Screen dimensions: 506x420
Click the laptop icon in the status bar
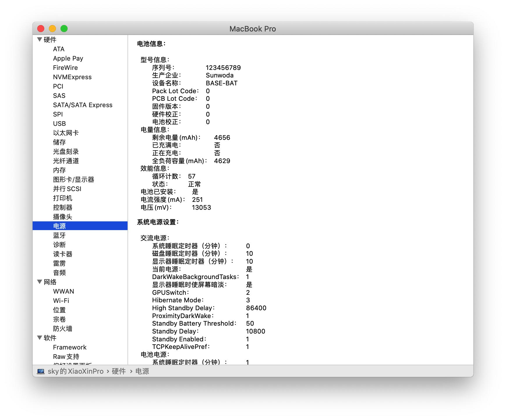click(x=40, y=371)
